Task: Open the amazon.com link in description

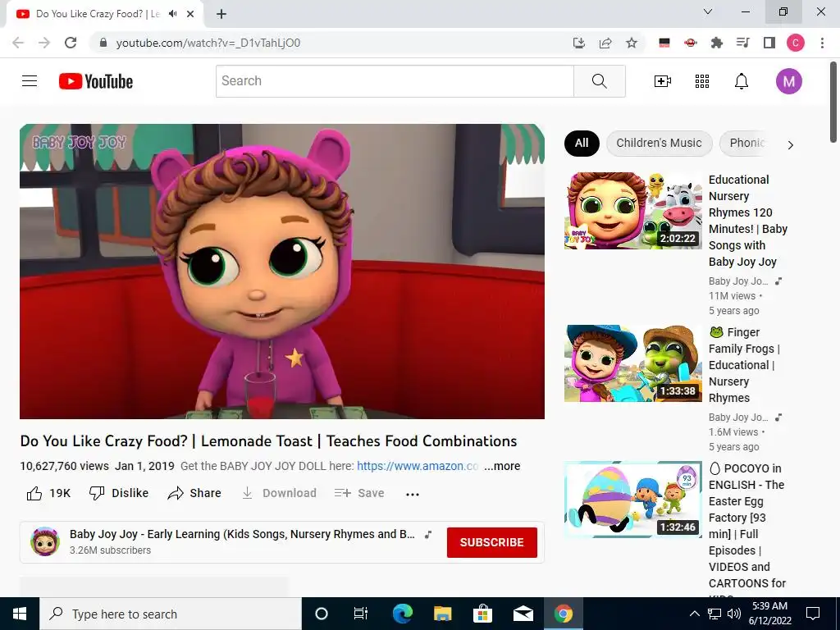Action: point(418,466)
